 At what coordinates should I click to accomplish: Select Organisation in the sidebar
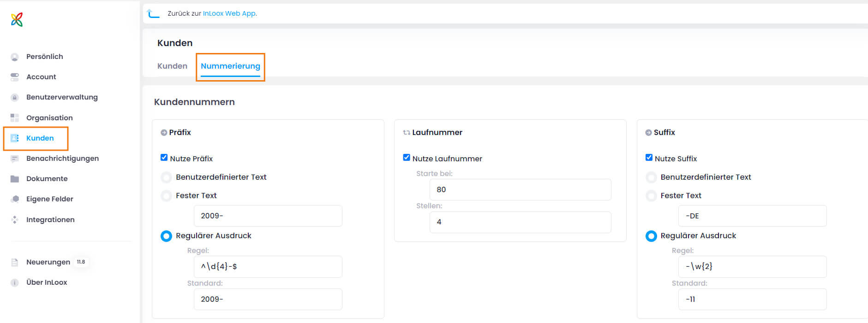pos(49,118)
